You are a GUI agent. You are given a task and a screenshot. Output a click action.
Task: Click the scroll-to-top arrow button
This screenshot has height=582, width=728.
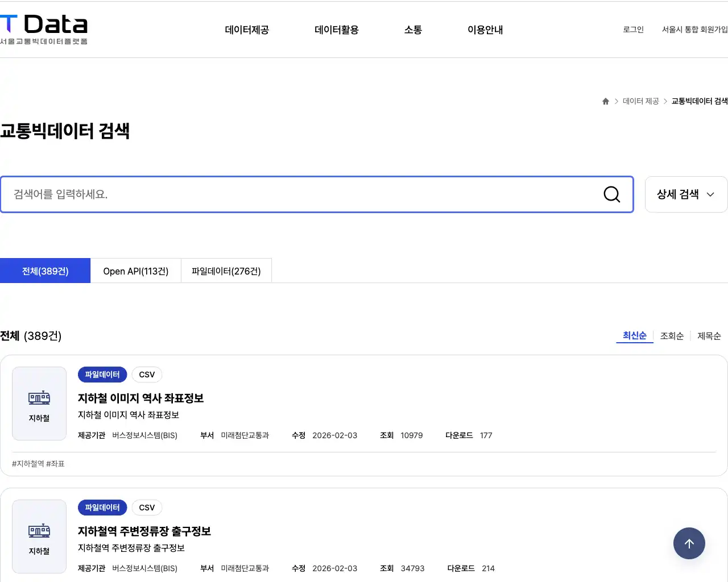[x=689, y=543]
